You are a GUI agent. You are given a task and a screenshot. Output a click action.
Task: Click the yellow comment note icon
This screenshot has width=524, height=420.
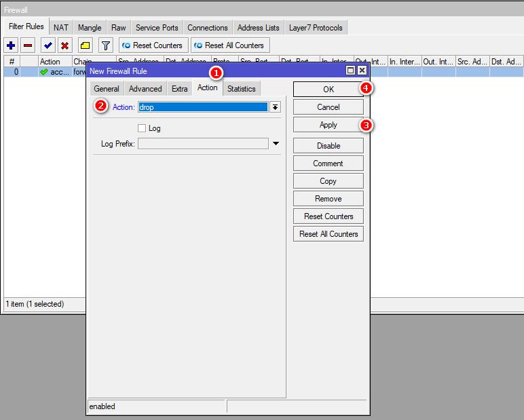tap(85, 45)
